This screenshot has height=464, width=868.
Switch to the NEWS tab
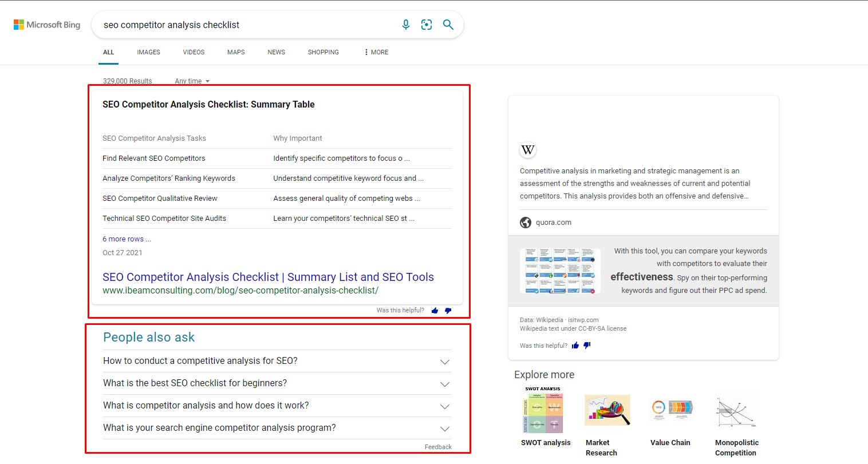[x=276, y=52]
